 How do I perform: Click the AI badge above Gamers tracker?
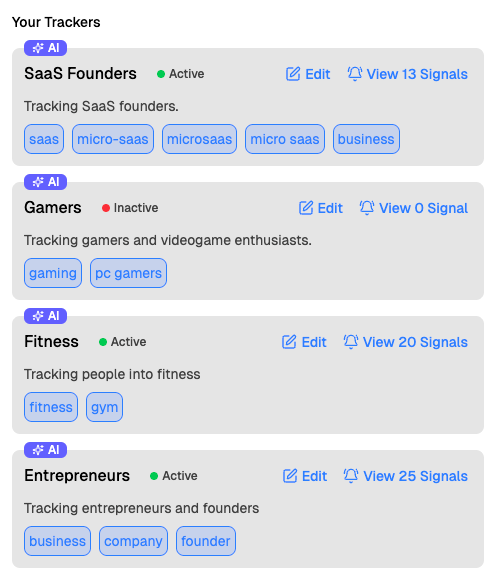tap(45, 182)
